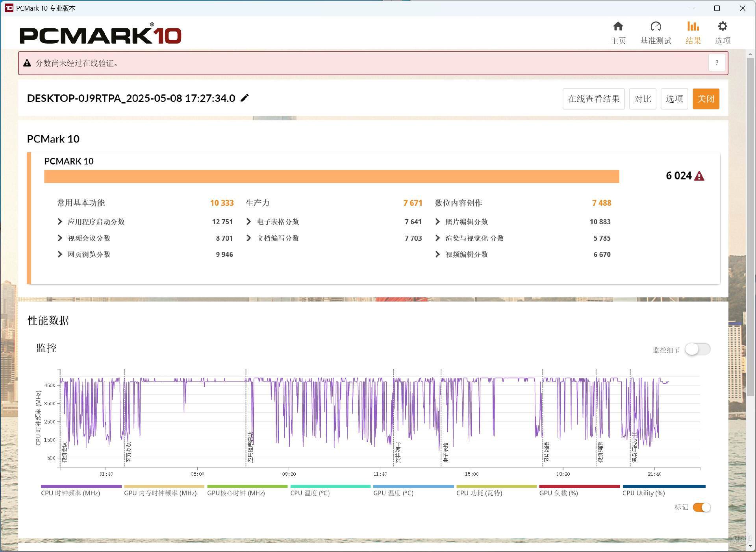This screenshot has width=756, height=552.
Task: Select GPU核心时钟 (MHz) legend swatch
Action: tap(247, 486)
